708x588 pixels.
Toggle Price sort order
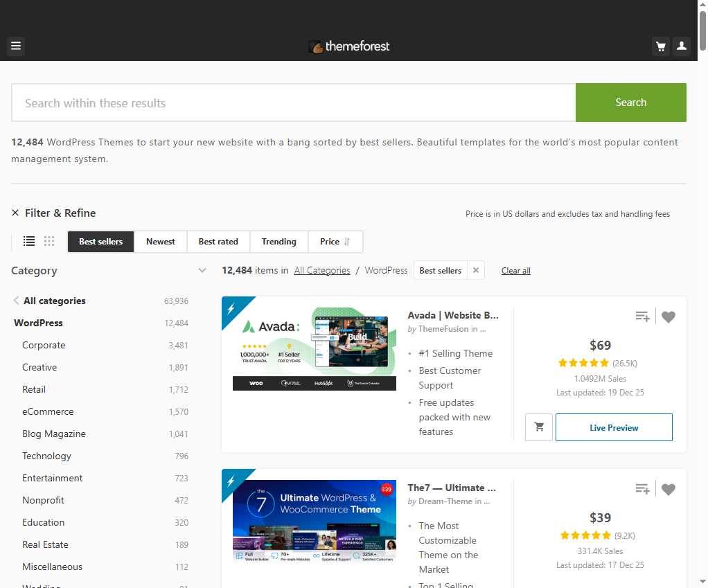[335, 242]
